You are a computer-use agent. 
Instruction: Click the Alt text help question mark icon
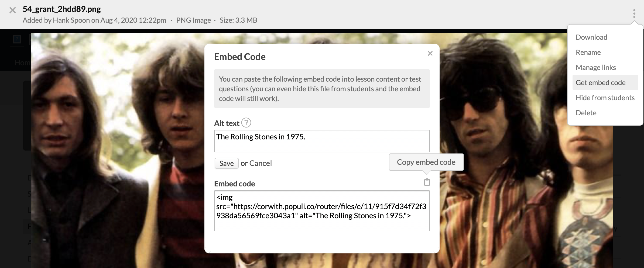[246, 123]
